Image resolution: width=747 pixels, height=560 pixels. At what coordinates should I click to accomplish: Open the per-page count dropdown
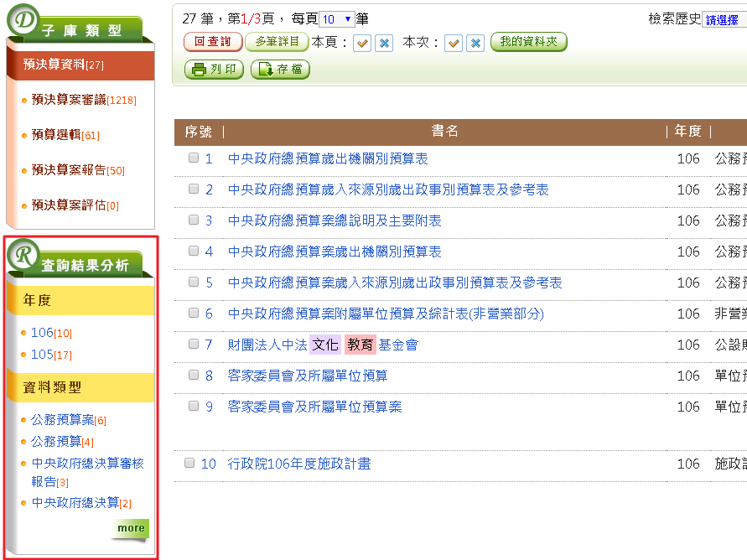(337, 19)
